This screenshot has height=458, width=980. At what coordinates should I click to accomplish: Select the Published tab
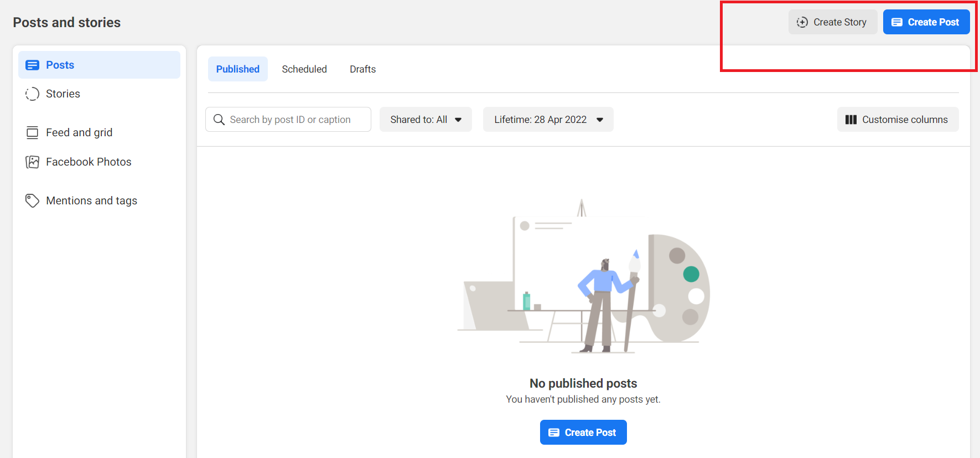tap(237, 69)
